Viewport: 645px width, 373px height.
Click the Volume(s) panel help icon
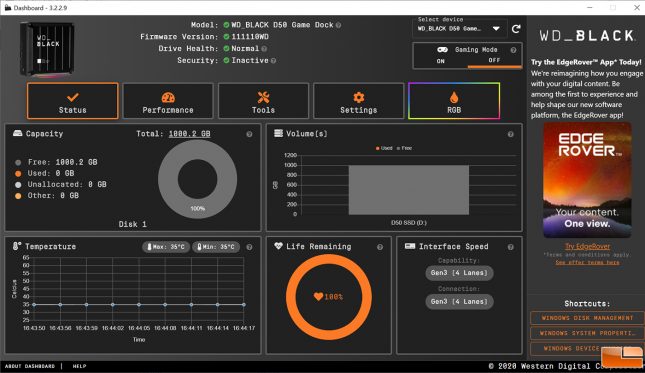pos(510,134)
